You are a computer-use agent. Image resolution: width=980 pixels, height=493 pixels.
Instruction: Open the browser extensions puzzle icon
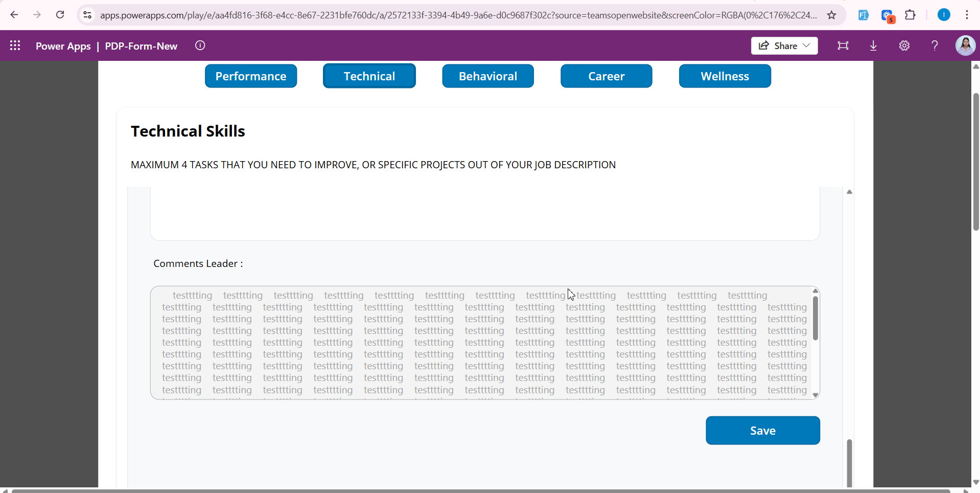(x=910, y=15)
